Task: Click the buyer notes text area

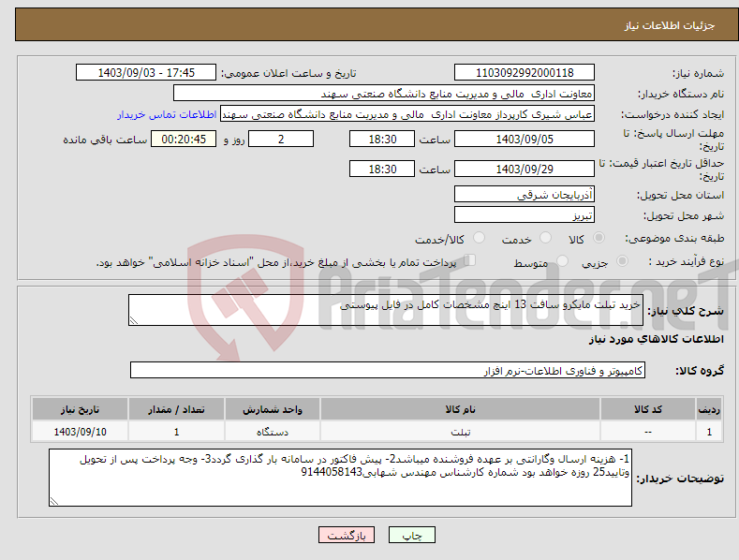Action: point(340,478)
